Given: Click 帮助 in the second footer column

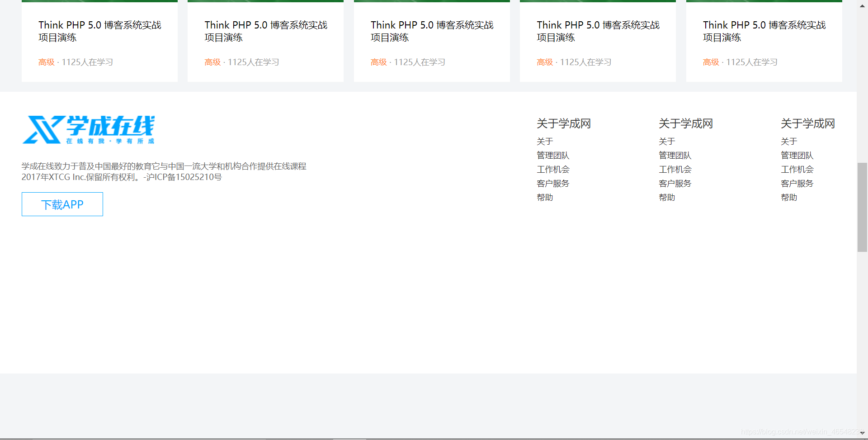Looking at the screenshot, I should click(x=667, y=198).
